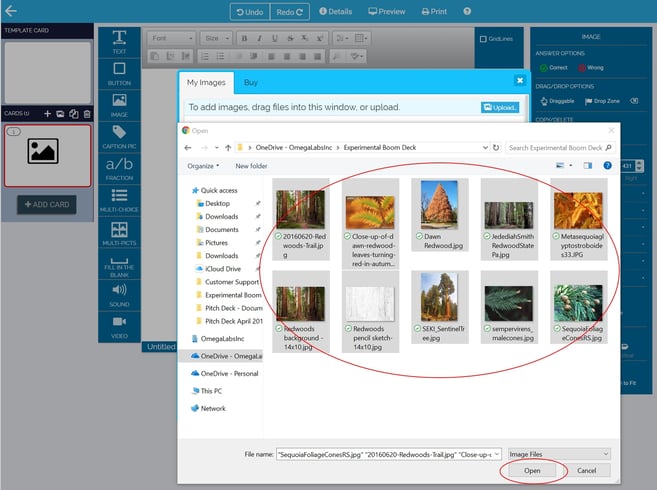Go up one folder level in dialog

[x=228, y=148]
